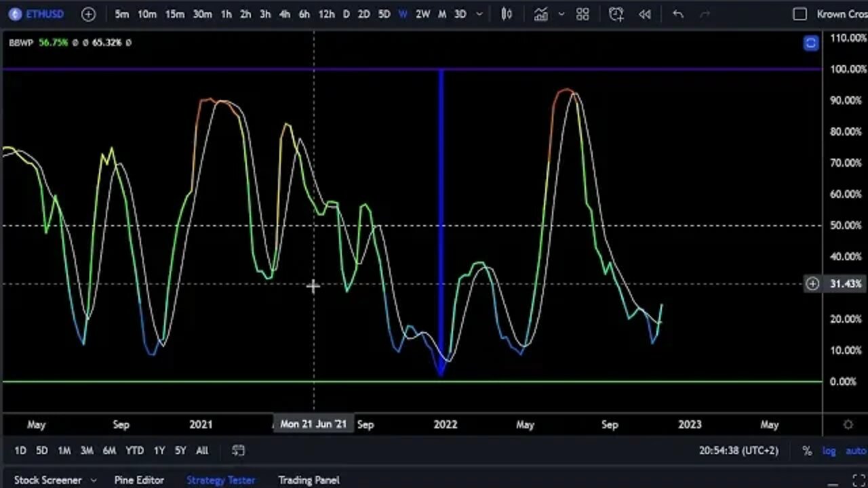Open the chart layout selector square

point(800,14)
